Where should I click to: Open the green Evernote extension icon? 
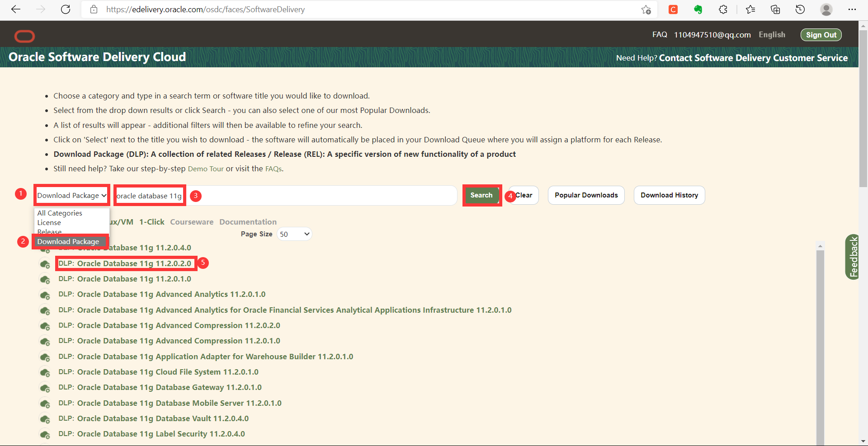[698, 9]
